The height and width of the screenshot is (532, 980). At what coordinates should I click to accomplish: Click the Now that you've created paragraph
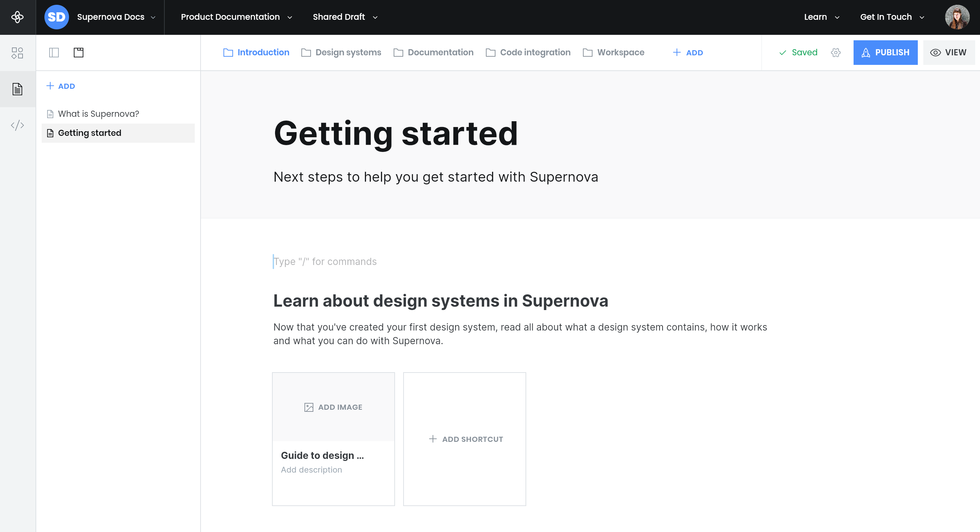pyautogui.click(x=520, y=334)
